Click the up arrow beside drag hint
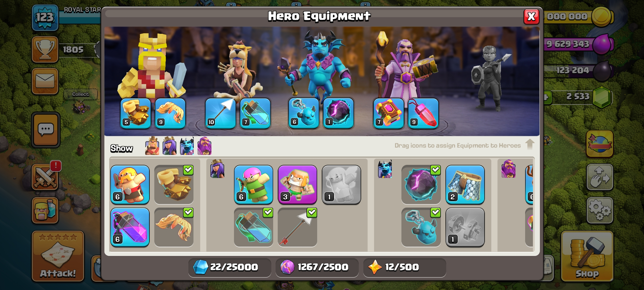644x290 pixels. point(530,144)
